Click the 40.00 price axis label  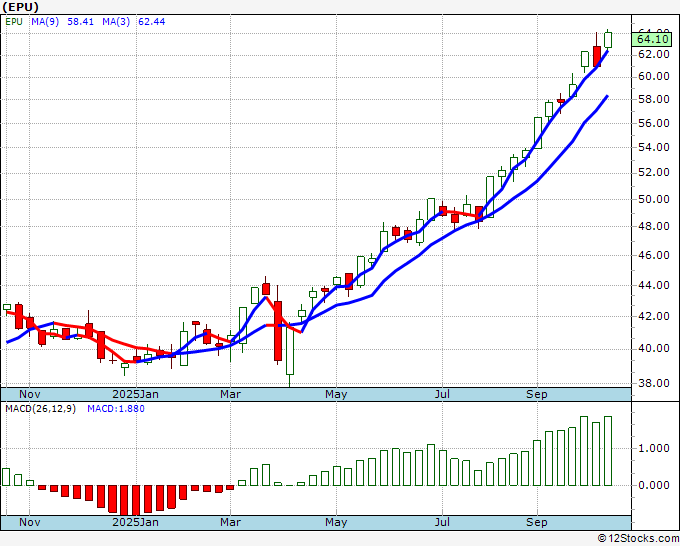point(654,349)
